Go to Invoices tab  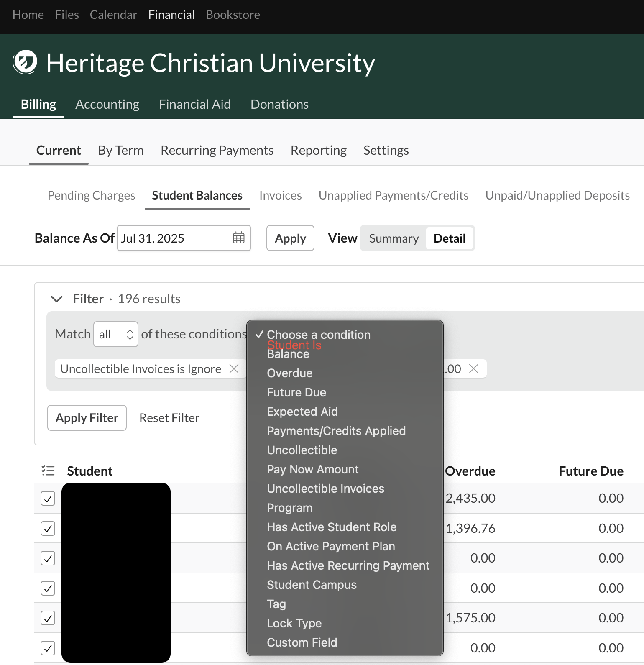click(281, 195)
